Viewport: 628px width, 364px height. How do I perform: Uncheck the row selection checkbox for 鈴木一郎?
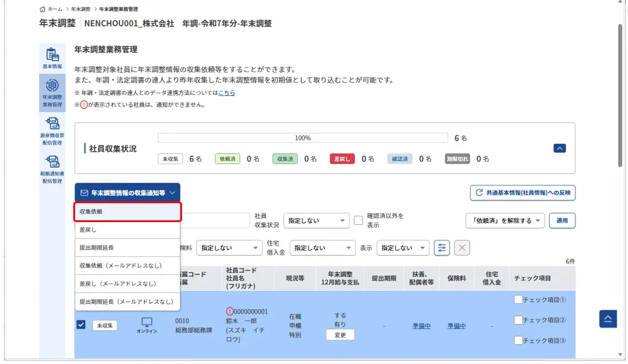[81, 325]
